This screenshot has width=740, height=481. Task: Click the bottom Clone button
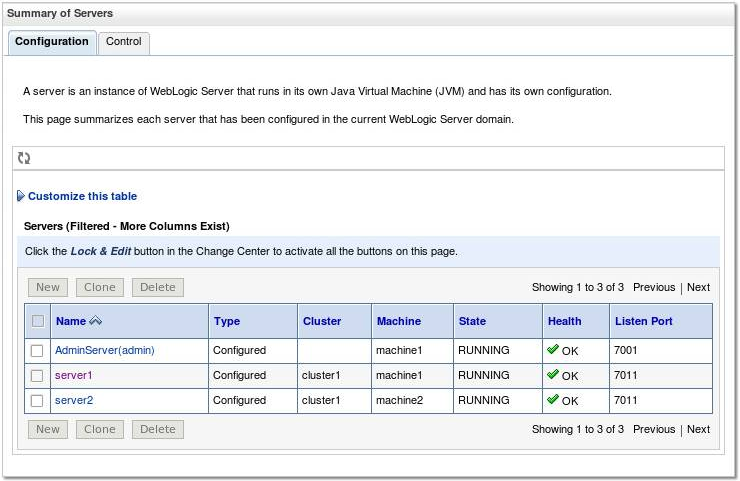pyautogui.click(x=100, y=429)
